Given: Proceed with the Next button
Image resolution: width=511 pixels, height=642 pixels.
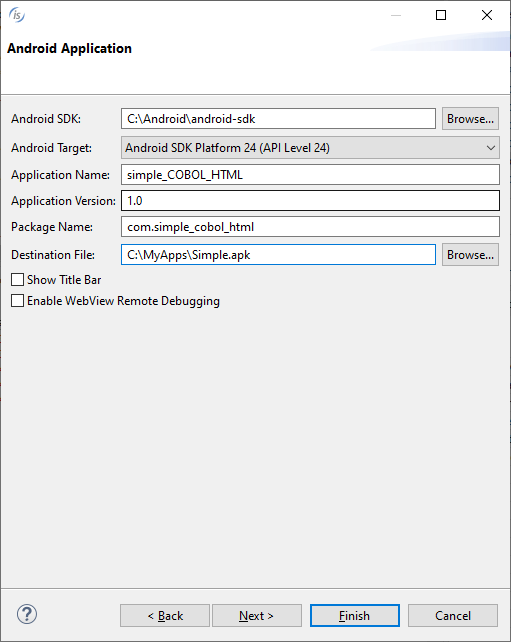Looking at the screenshot, I should pyautogui.click(x=257, y=615).
